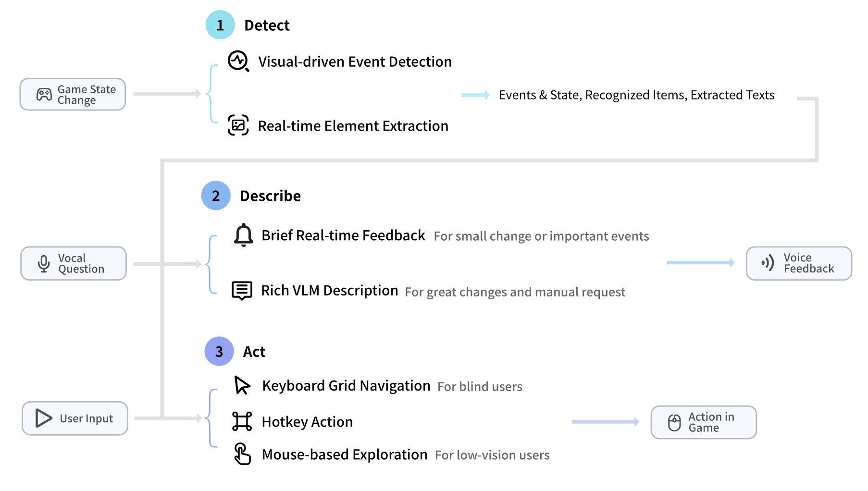Click the Visual-driven Event Detection magnifier icon
The height and width of the screenshot is (491, 868).
pos(238,61)
